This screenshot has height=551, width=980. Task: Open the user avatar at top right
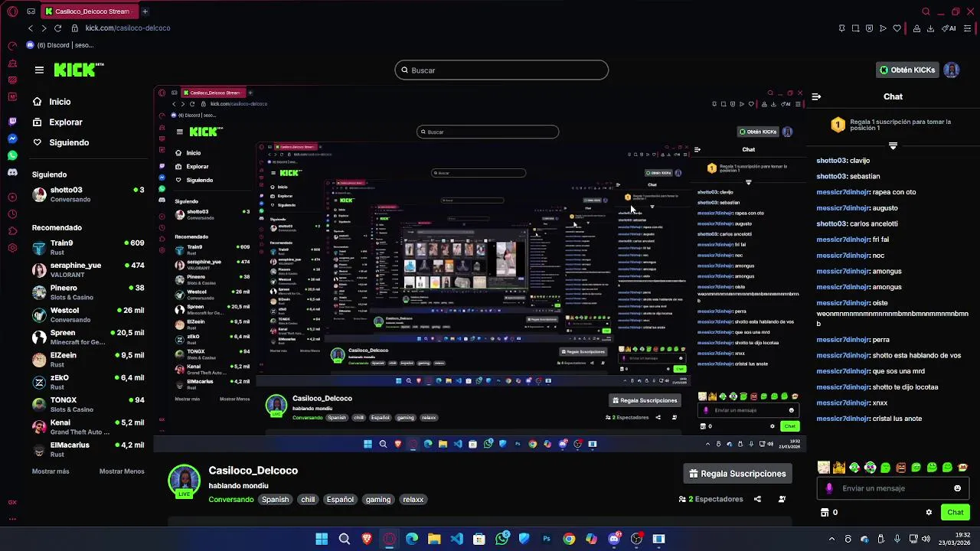point(952,70)
